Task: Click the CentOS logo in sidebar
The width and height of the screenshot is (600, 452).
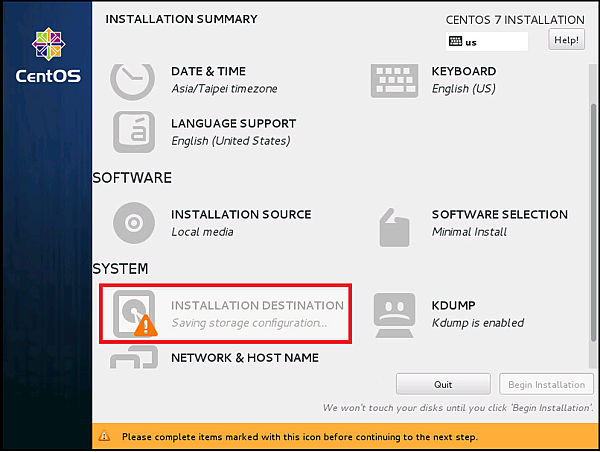Action: pos(48,55)
